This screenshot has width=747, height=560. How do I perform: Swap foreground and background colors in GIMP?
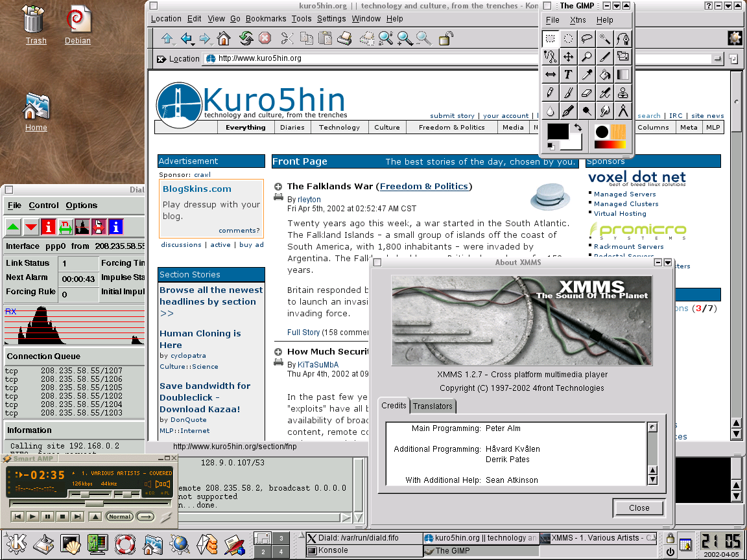point(578,128)
